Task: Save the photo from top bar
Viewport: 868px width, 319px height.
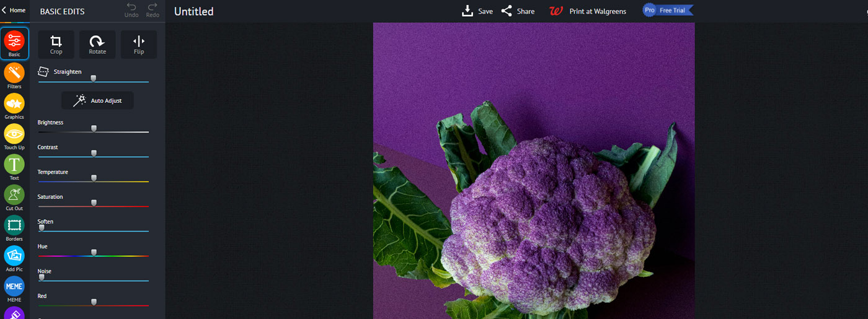Action: click(477, 11)
